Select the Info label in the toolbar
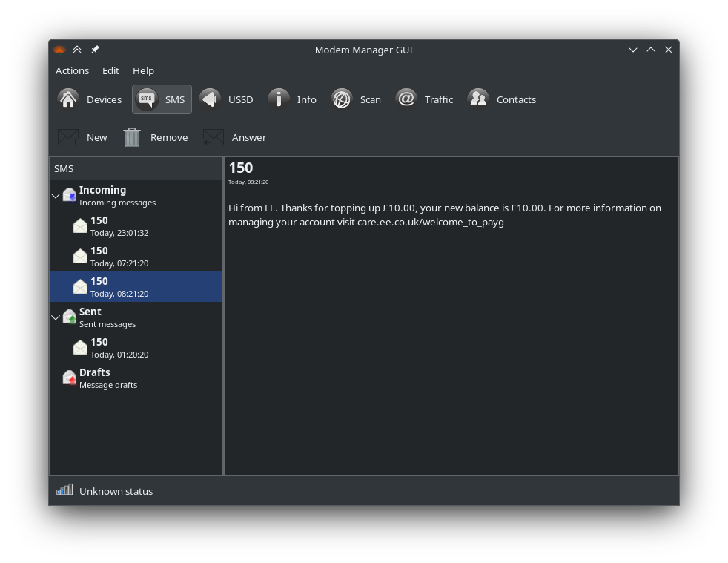728x563 pixels. pos(306,99)
